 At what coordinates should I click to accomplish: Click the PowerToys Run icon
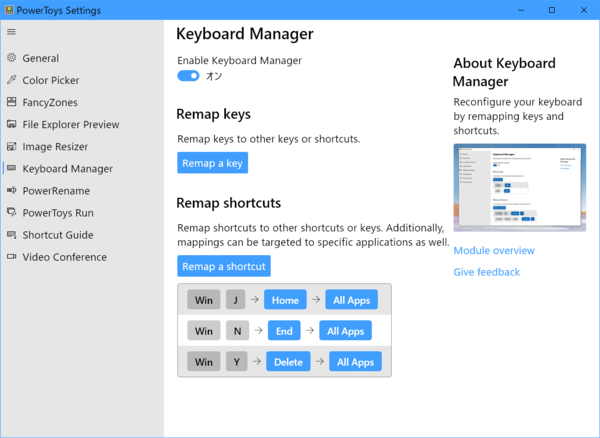(x=11, y=212)
